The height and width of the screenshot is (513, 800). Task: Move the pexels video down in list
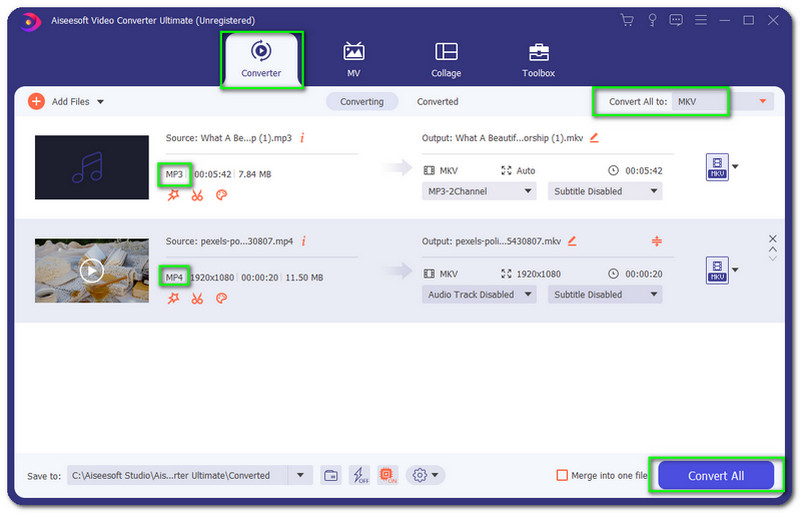(772, 258)
